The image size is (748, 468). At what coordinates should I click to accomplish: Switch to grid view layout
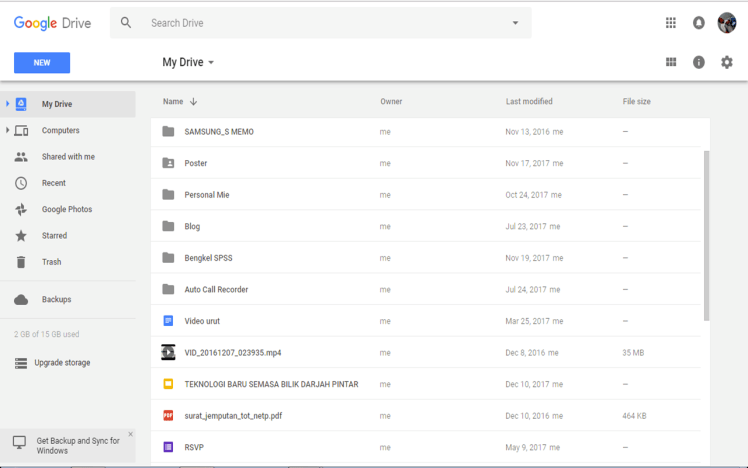click(671, 62)
